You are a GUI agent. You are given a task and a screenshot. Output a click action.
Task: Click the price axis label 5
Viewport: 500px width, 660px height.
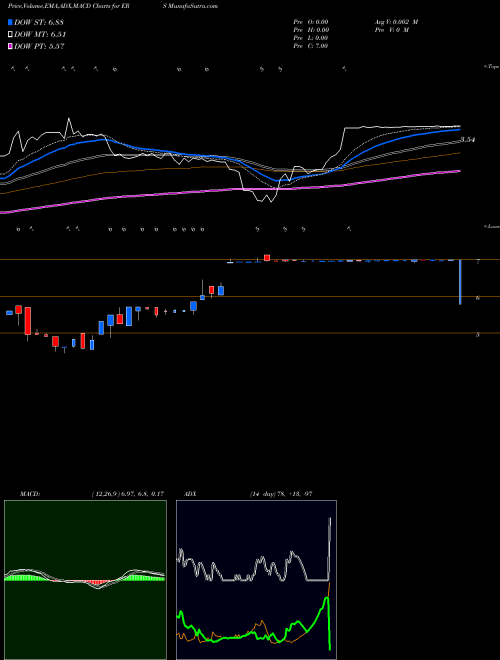[478, 335]
